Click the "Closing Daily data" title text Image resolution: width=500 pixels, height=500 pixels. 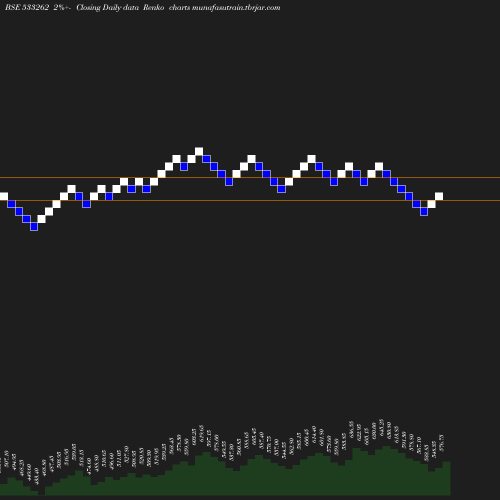pos(108,8)
